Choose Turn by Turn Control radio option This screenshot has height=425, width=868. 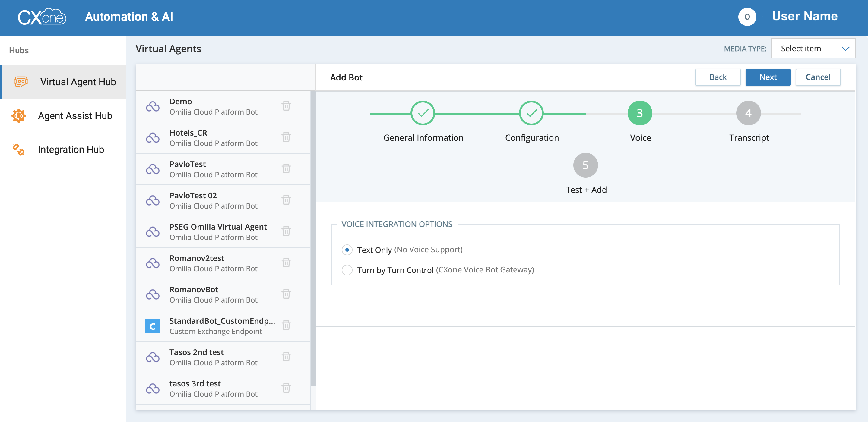click(347, 270)
